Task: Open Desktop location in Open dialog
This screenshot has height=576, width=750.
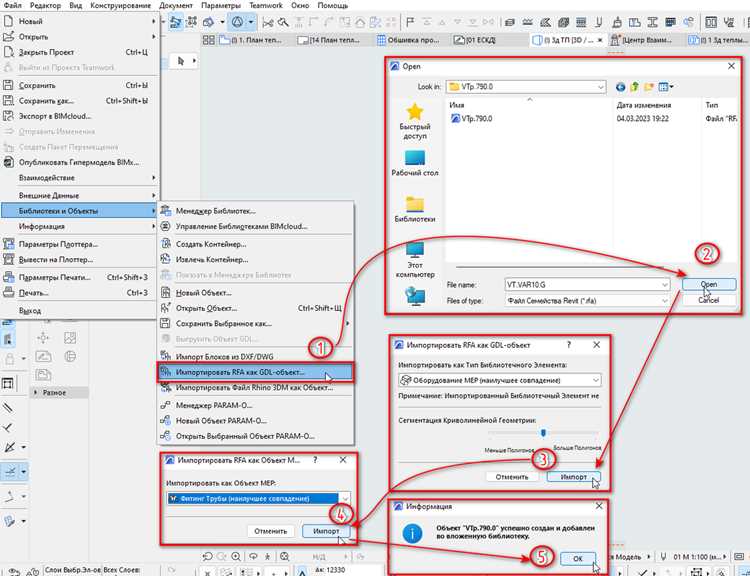Action: point(415,164)
